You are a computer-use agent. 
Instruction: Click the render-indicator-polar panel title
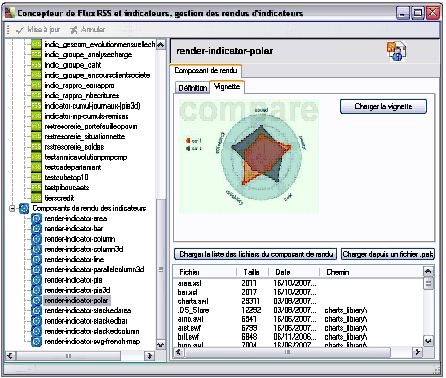click(x=225, y=51)
